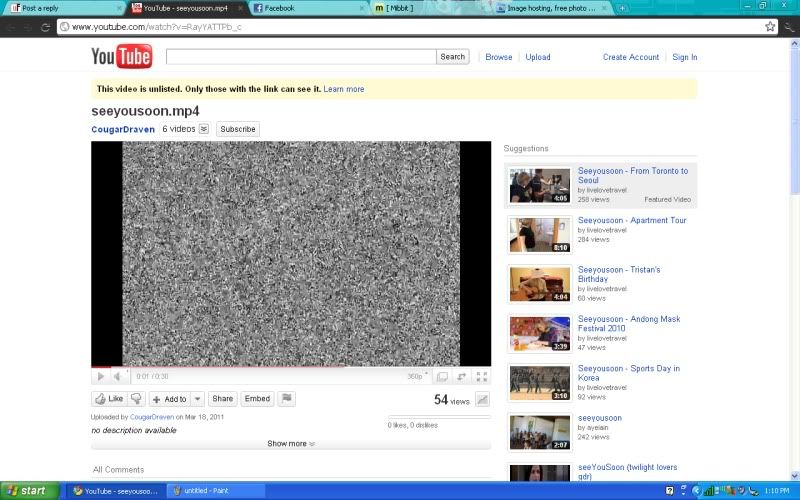This screenshot has height=500, width=800.
Task: Open video statistics chart icon
Action: 482,400
